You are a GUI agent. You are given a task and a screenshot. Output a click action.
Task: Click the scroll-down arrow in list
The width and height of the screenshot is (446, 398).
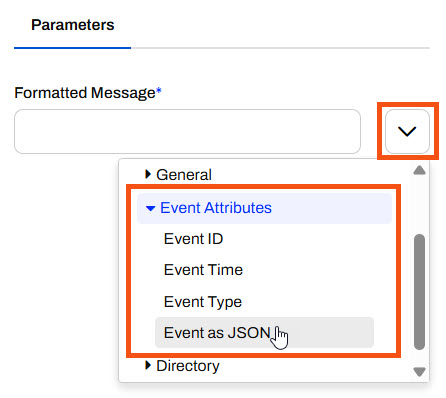(x=419, y=372)
